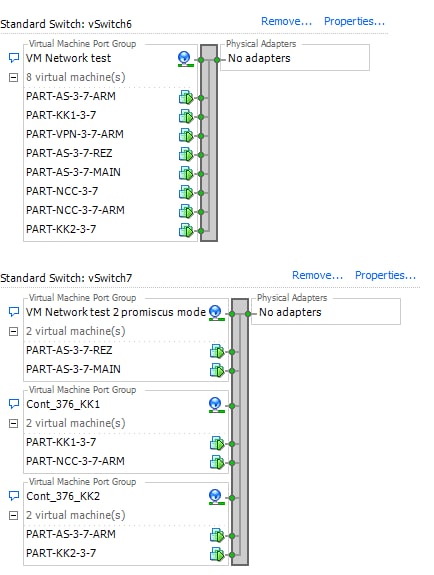Select PART-NCC-3-7 name
This screenshot has width=434, height=575.
click(62, 191)
